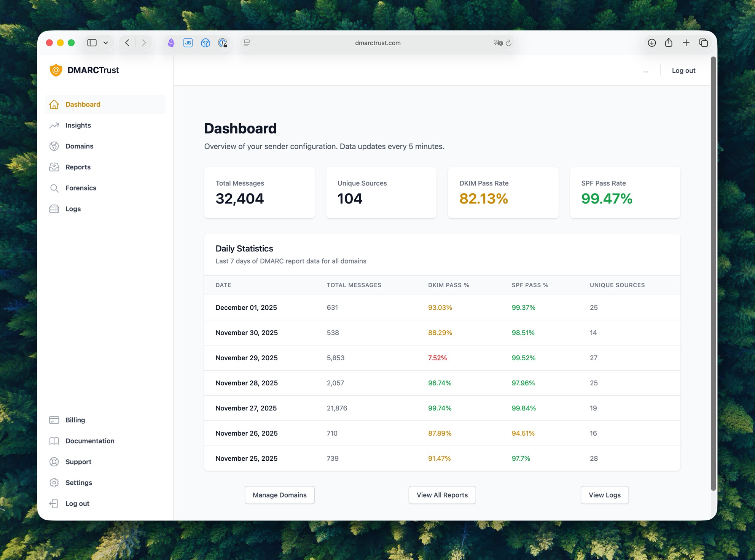Open Forensics via the magnifier icon

(x=54, y=188)
